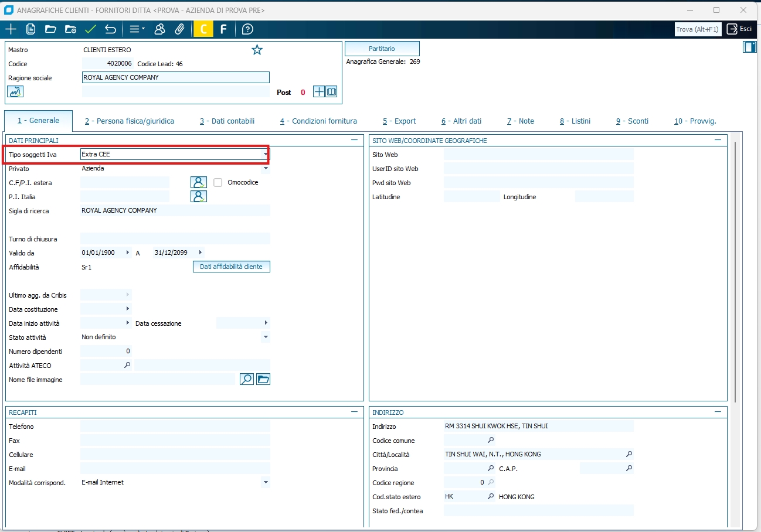Click the contacts people icon in toolbar

[x=159, y=29]
